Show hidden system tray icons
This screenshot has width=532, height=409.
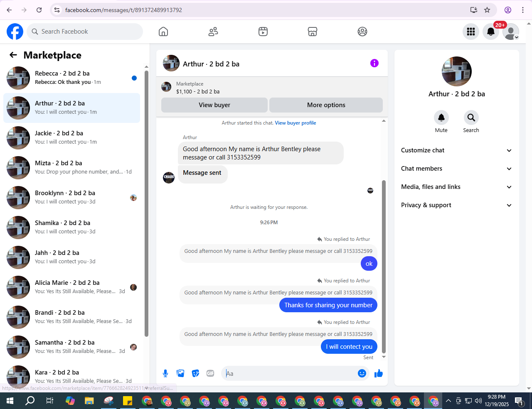[x=448, y=401]
